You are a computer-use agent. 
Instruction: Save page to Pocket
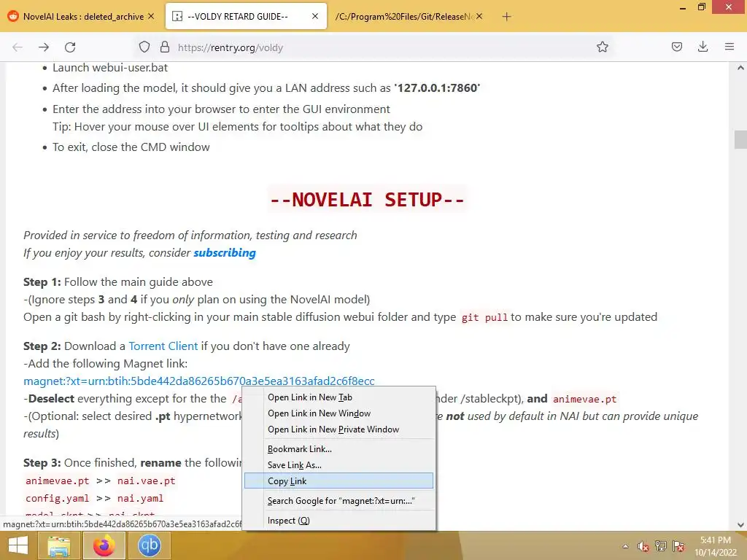coord(676,47)
